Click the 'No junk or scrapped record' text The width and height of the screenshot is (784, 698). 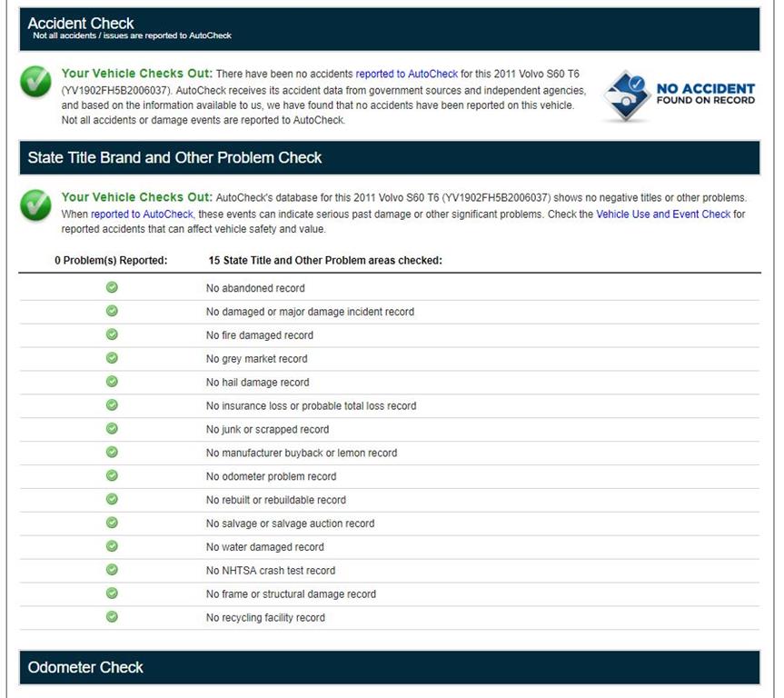(267, 429)
